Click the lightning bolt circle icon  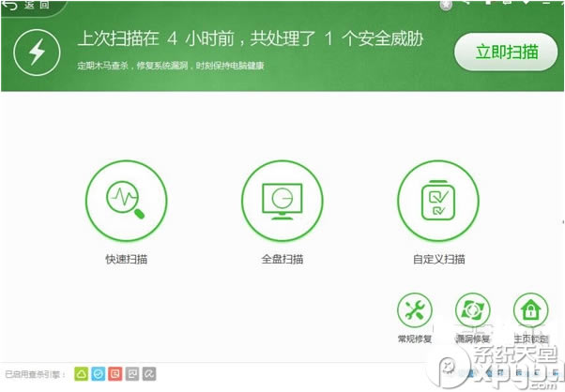point(37,53)
